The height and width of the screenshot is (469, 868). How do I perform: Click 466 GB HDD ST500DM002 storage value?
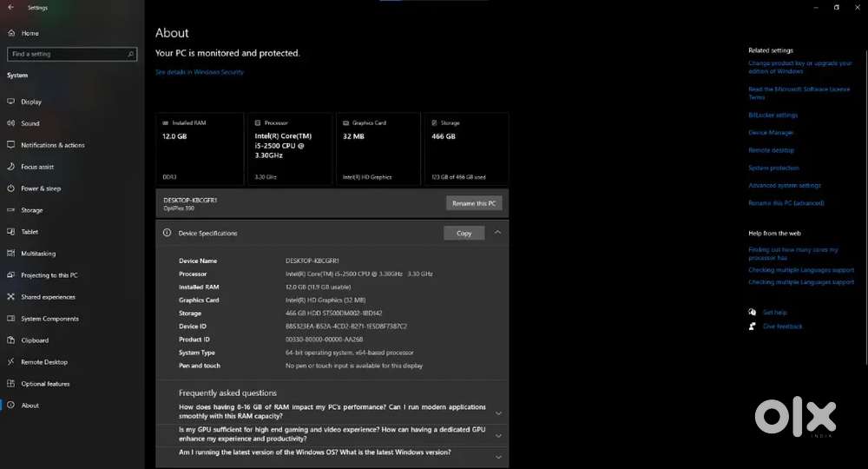point(334,314)
